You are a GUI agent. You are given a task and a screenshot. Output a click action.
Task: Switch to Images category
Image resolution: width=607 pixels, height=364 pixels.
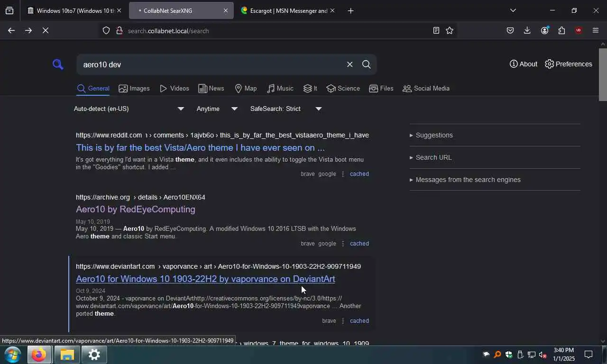(134, 88)
